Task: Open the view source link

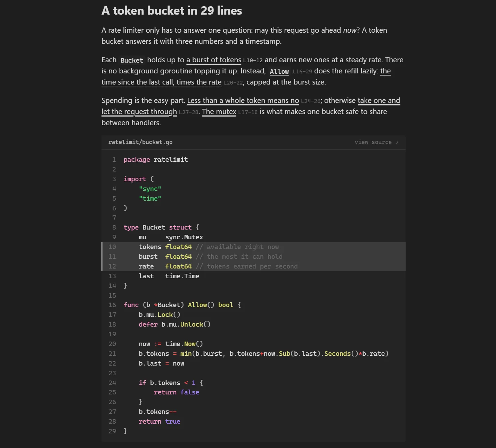Action: click(376, 142)
